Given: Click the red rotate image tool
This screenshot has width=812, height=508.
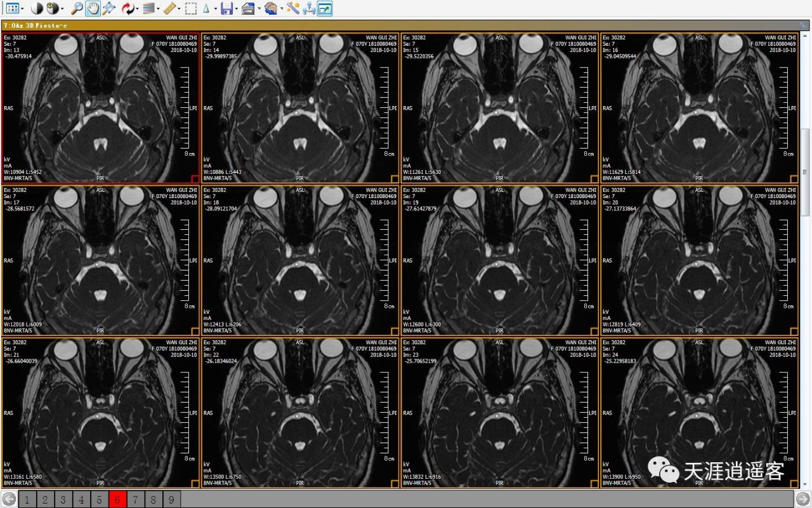Looking at the screenshot, I should 128,8.
